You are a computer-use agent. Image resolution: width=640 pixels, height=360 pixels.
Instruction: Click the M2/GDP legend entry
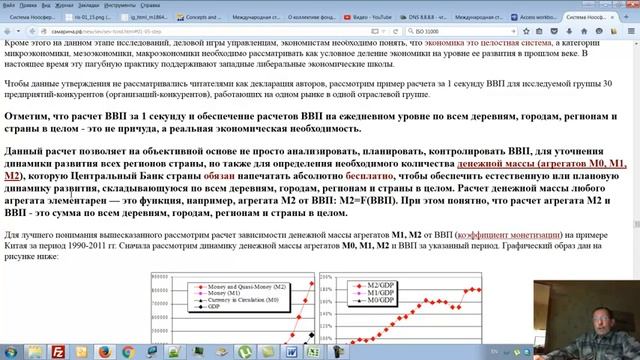coord(374,286)
